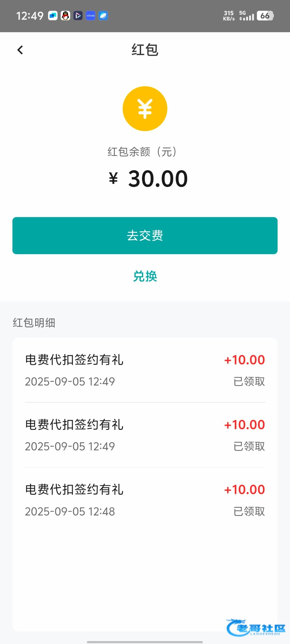Tap the 5G signal strength icon

point(246,16)
